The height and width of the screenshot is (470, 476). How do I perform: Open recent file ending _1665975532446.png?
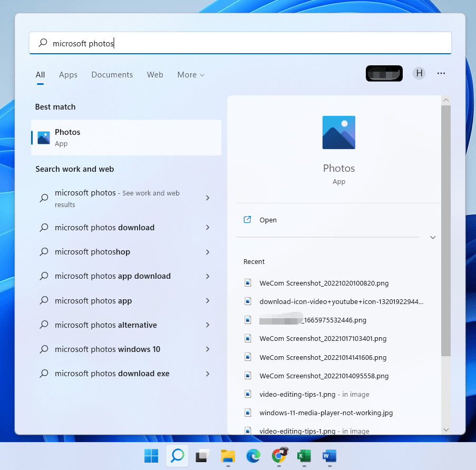coord(313,320)
